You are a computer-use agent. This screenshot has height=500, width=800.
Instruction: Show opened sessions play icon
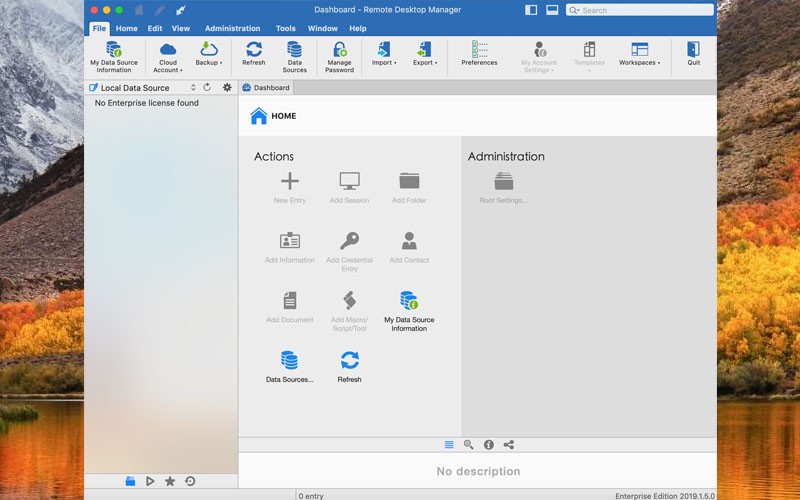point(150,481)
